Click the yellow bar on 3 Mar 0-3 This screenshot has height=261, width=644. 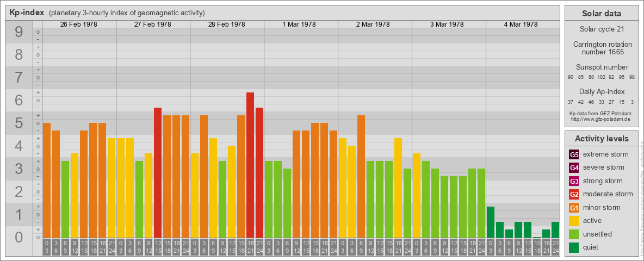tap(417, 195)
